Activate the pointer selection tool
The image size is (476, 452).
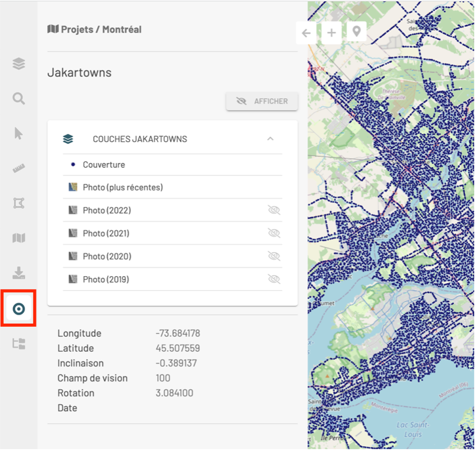click(x=18, y=133)
